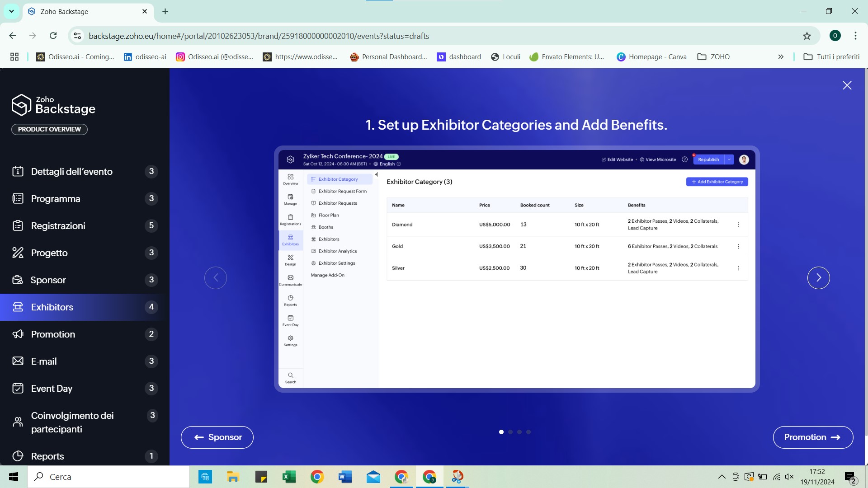Open the Sponsor sidebar item
The width and height of the screenshot is (868, 488).
click(x=85, y=280)
